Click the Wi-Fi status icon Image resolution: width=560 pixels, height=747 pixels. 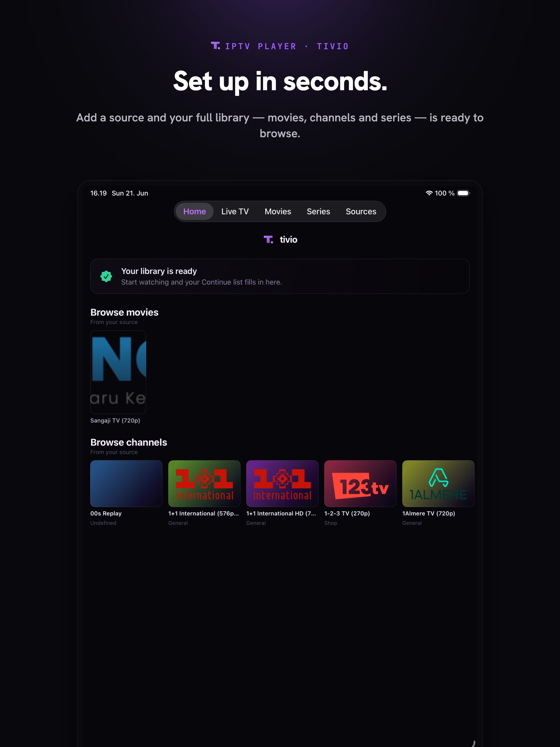click(428, 193)
